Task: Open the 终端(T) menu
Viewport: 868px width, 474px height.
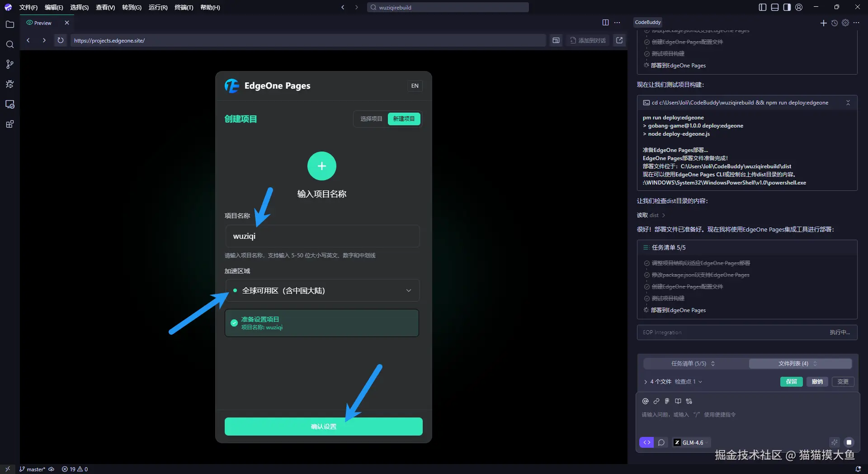Action: (184, 7)
